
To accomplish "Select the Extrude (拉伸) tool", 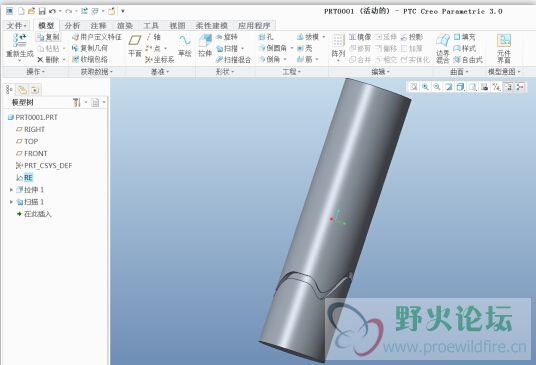I will 205,45.
